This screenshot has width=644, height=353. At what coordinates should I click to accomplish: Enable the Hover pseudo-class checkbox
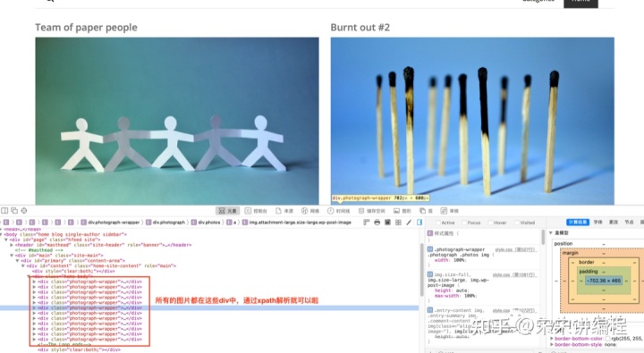(490, 223)
